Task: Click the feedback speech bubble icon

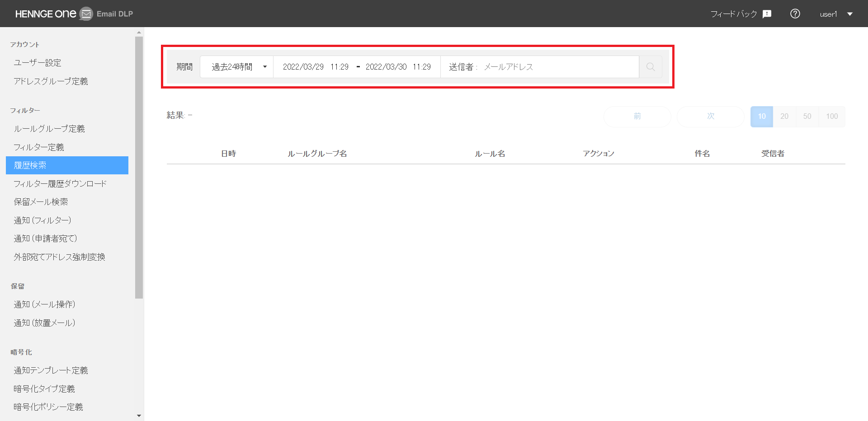Action: (767, 14)
